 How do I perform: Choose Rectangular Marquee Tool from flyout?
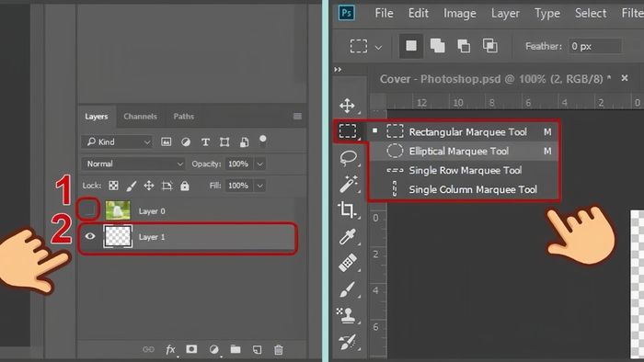464,131
